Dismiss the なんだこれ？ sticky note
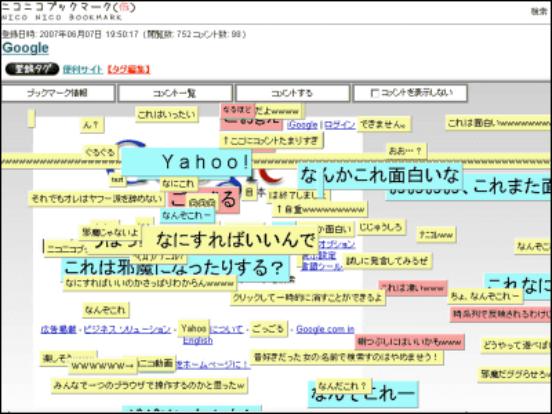This screenshot has width=552, height=414. click(343, 385)
